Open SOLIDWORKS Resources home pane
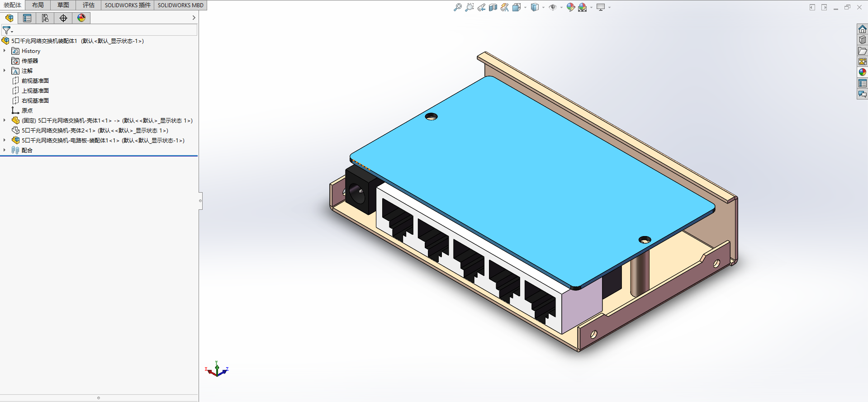The height and width of the screenshot is (402, 868). [863, 29]
